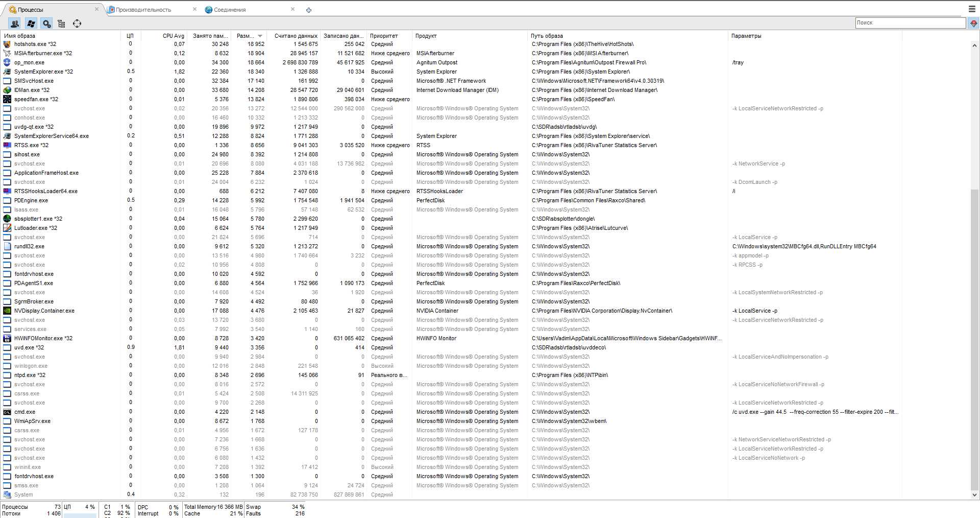The width and height of the screenshot is (980, 518).
Task: Focus the Поиск search field
Action: tap(911, 23)
